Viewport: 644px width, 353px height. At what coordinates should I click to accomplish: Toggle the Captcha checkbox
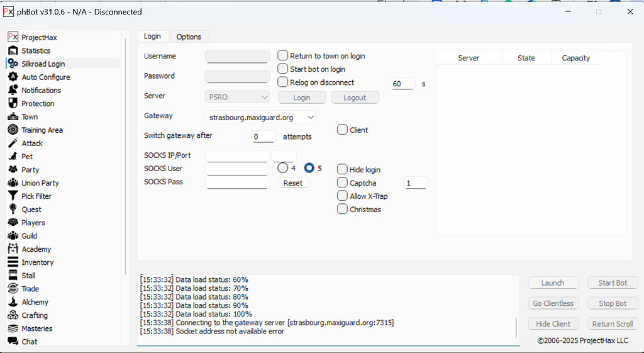point(342,182)
